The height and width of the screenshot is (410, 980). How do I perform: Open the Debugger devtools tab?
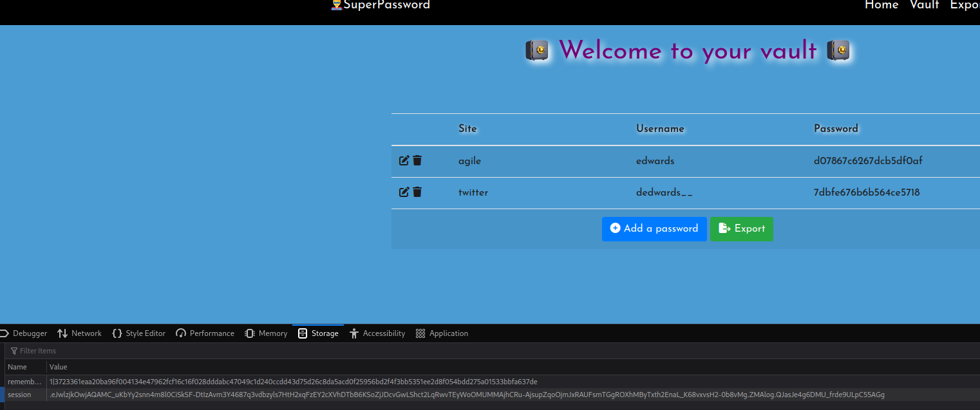point(24,333)
